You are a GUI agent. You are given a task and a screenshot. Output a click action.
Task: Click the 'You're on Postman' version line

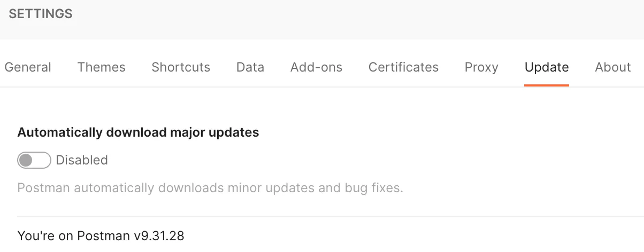pos(101,235)
